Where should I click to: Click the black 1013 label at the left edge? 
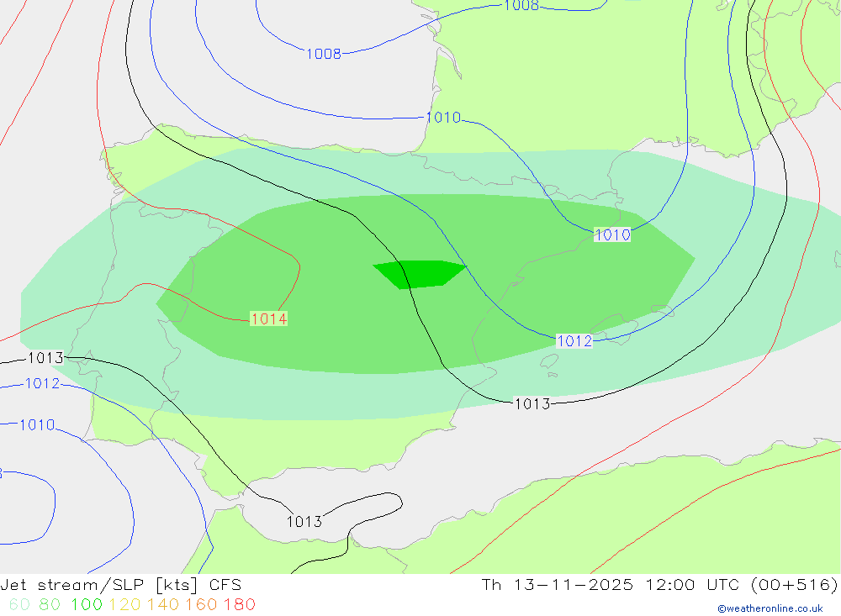45,358
